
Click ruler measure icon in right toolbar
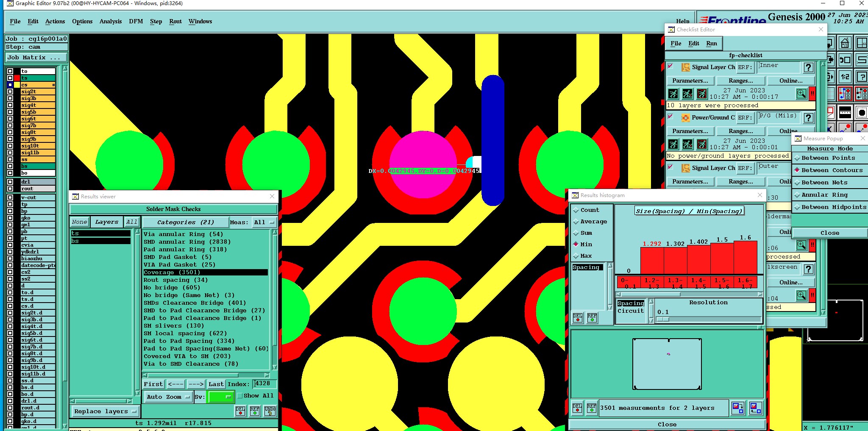click(845, 113)
